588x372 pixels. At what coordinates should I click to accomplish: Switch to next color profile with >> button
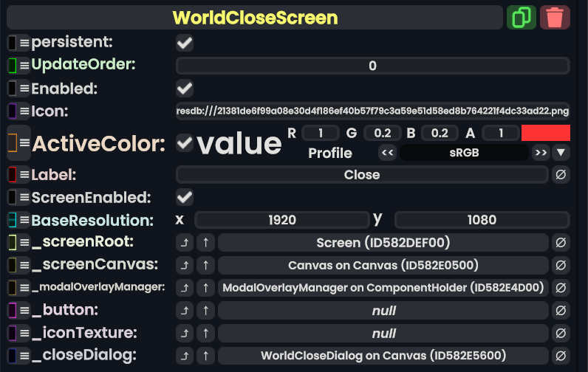pyautogui.click(x=541, y=153)
